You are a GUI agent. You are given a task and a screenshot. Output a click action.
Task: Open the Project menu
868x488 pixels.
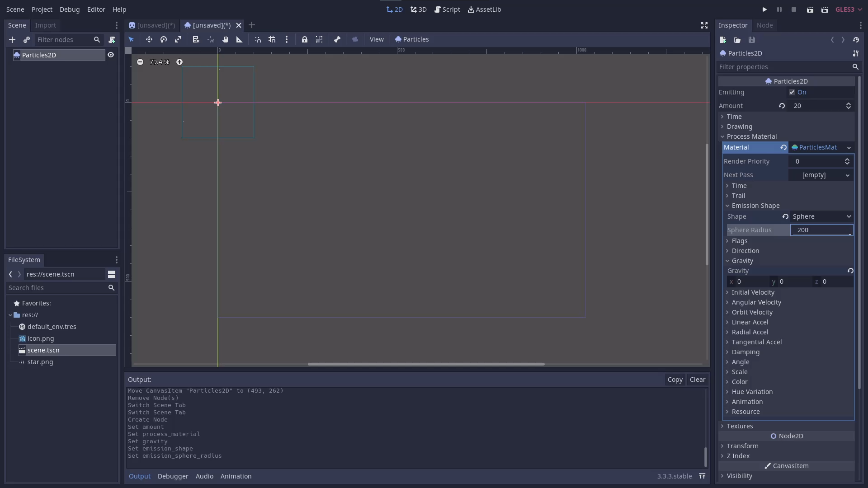point(42,9)
